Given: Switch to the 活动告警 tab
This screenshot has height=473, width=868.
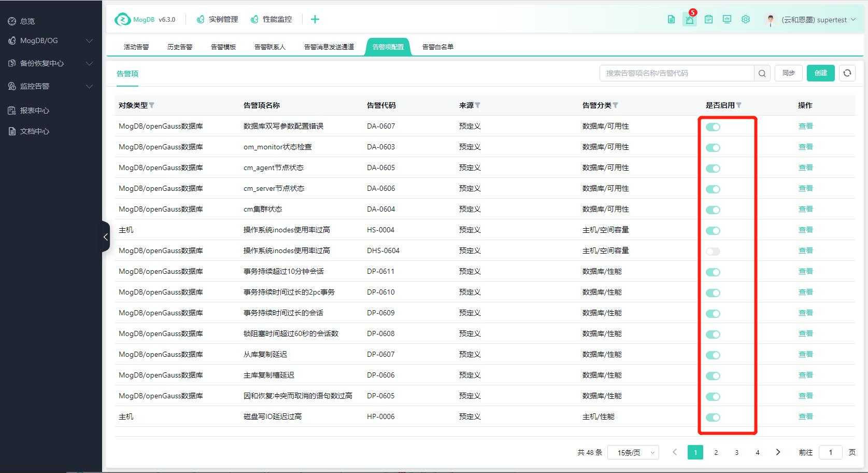Looking at the screenshot, I should [136, 47].
